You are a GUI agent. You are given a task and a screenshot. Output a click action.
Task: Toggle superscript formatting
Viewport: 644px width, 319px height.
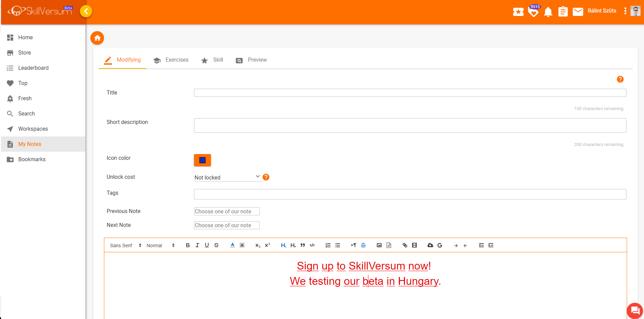coord(267,245)
